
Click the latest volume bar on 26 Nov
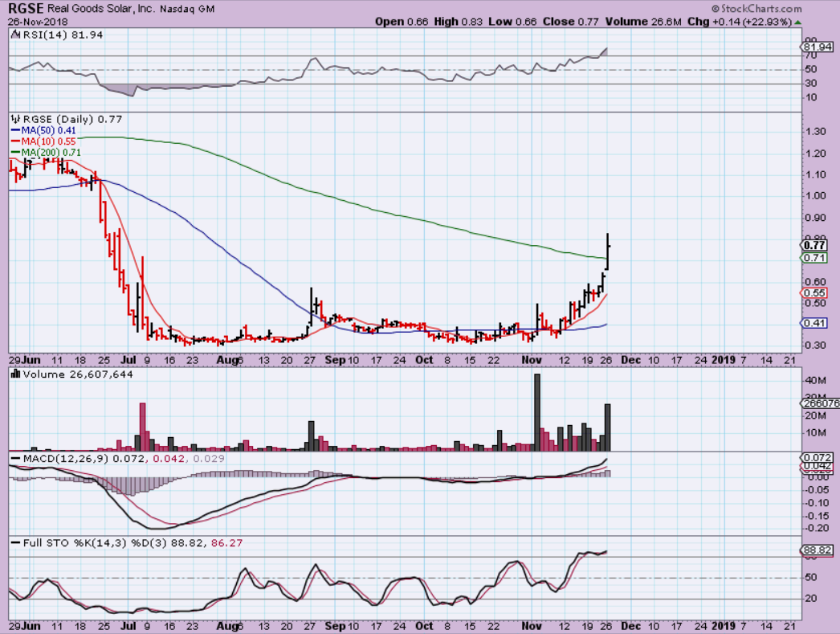pos(607,427)
